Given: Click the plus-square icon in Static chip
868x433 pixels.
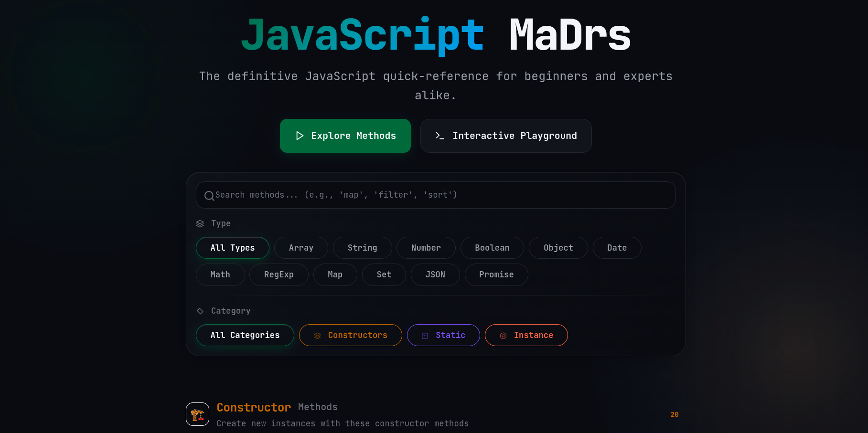Looking at the screenshot, I should pos(425,336).
